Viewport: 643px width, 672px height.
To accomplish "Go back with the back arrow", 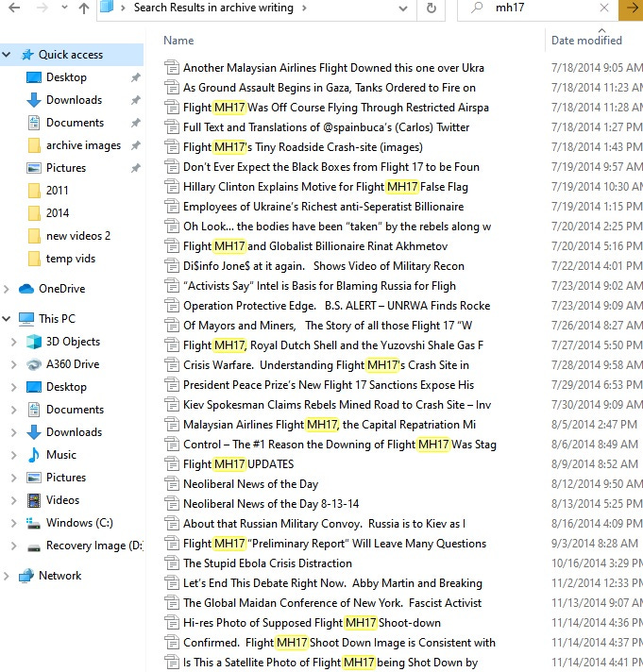I will [14, 8].
